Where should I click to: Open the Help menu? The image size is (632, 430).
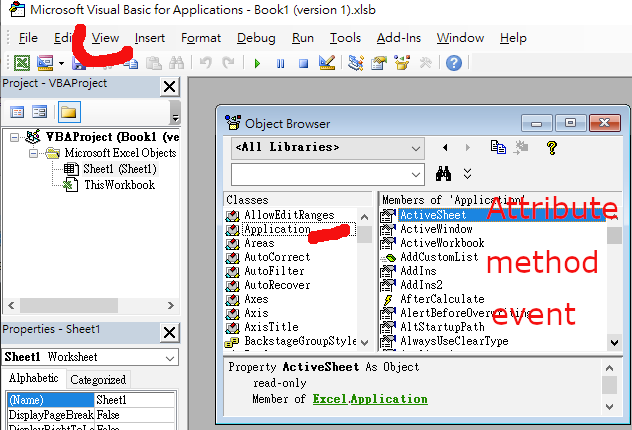pyautogui.click(x=513, y=38)
